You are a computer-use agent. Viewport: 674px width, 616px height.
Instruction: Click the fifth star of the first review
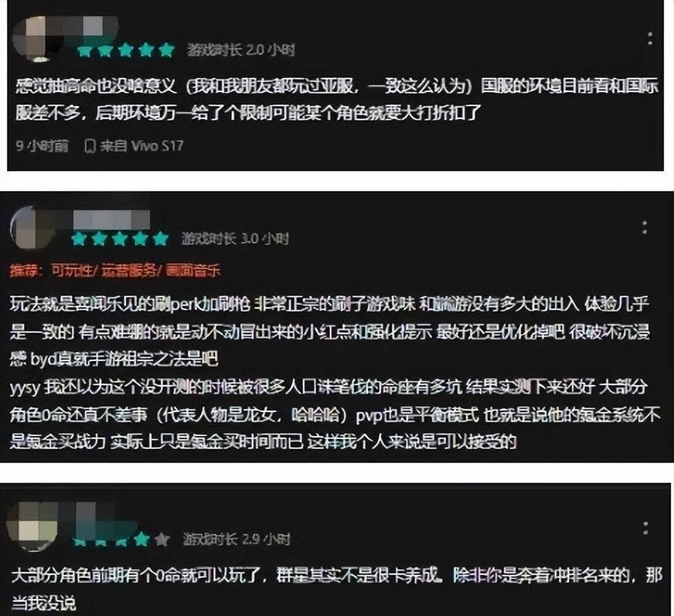tap(166, 50)
